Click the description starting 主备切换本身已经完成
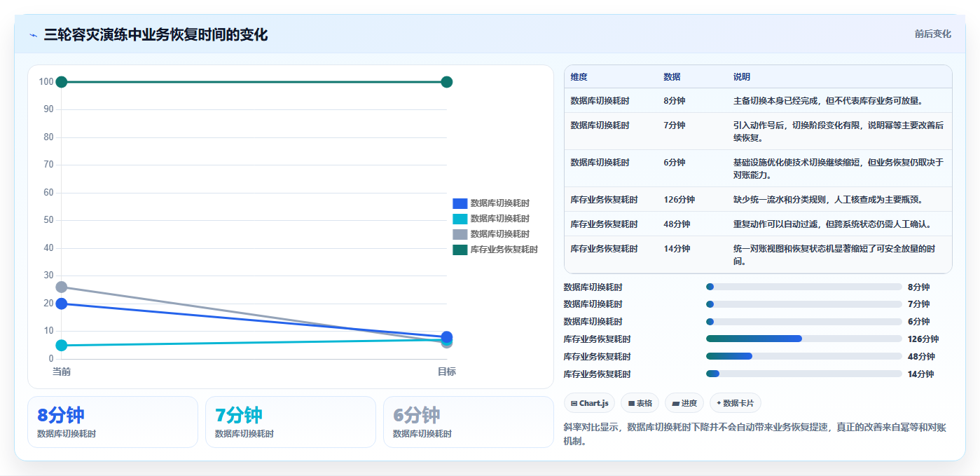The width and height of the screenshot is (980, 476). point(830,101)
